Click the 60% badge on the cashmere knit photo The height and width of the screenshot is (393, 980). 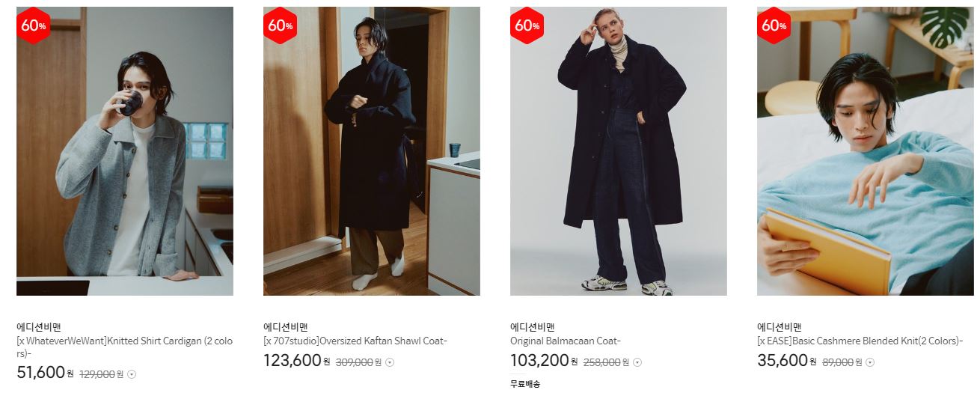tap(774, 25)
